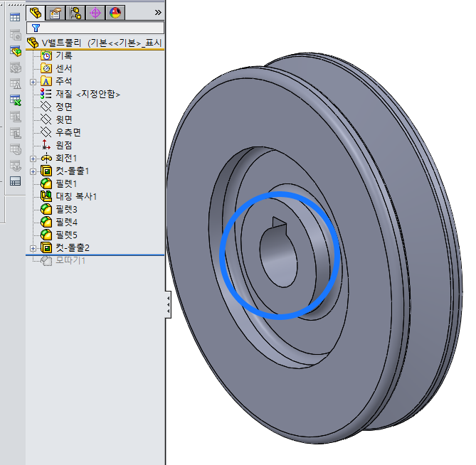Expand the 컷-돌출2 feature node
This screenshot has width=476, height=465.
[x=33, y=248]
